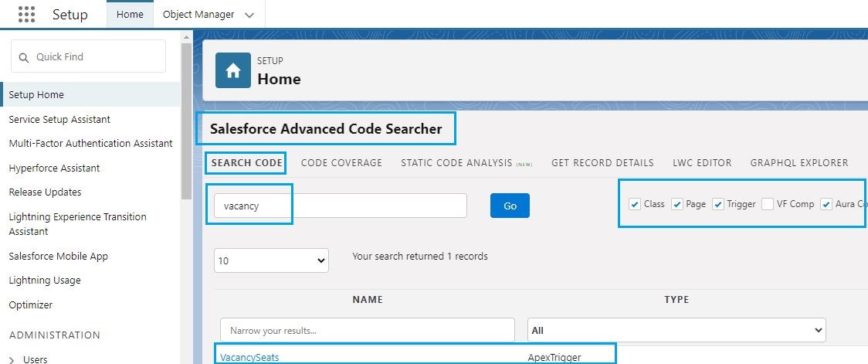Click the search returned 1 records text
The image size is (868, 364).
[419, 256]
